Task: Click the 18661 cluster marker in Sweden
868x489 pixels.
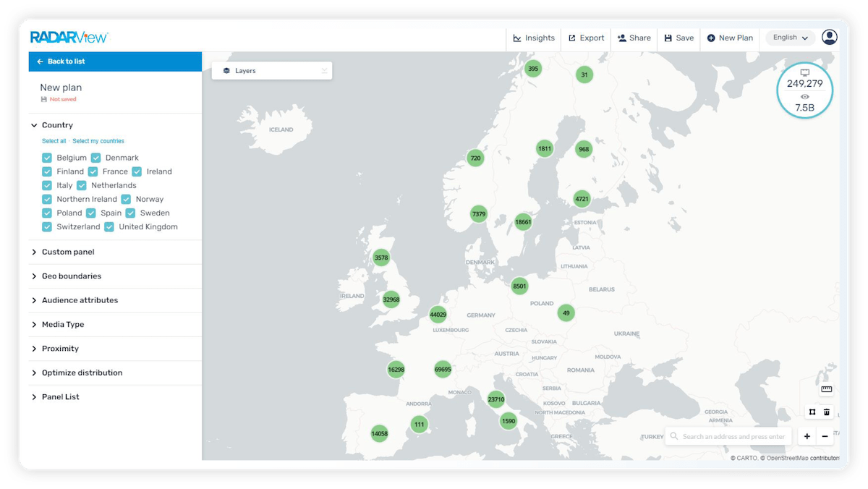Action: tap(523, 222)
